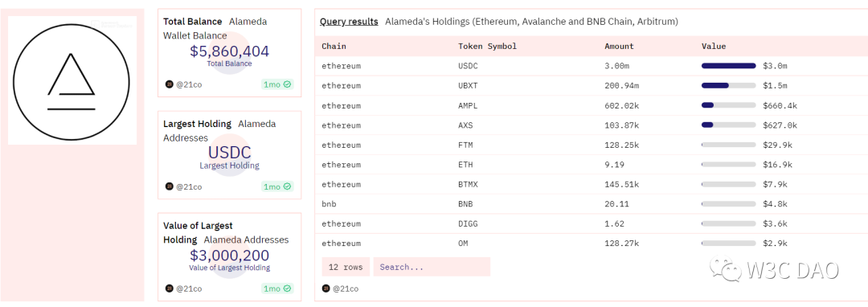Click 1mo freshness badge in Total Balance card
Viewport: 868px width, 307px height.
[277, 84]
